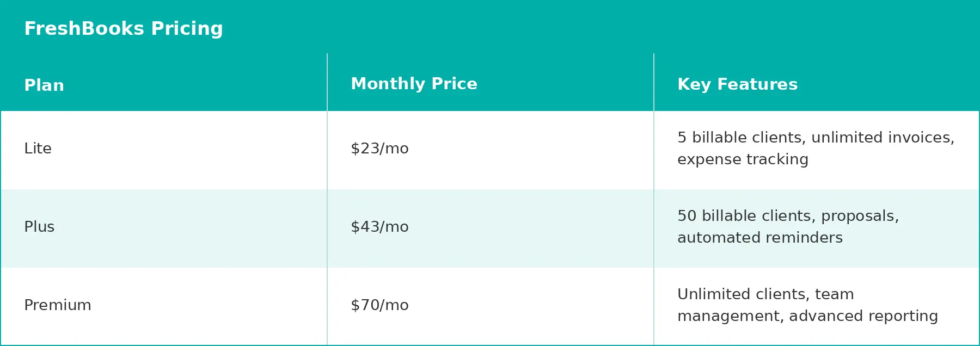Click the automated reminders text line
The width and height of the screenshot is (980, 346).
click(x=760, y=238)
